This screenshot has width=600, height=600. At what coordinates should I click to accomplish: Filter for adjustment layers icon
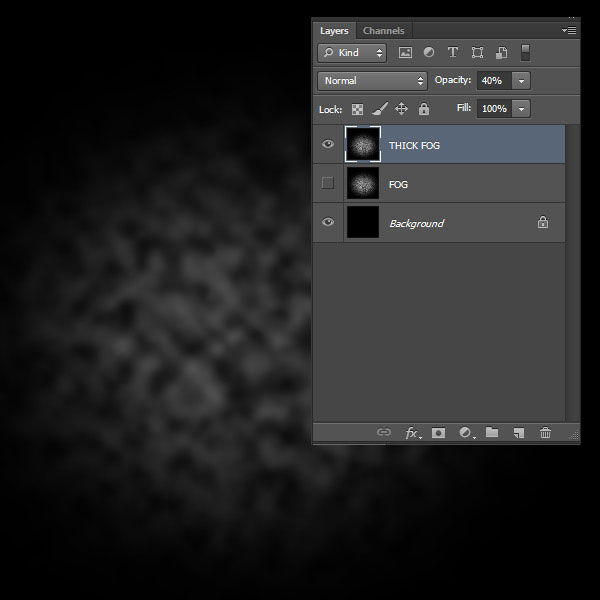tap(429, 52)
